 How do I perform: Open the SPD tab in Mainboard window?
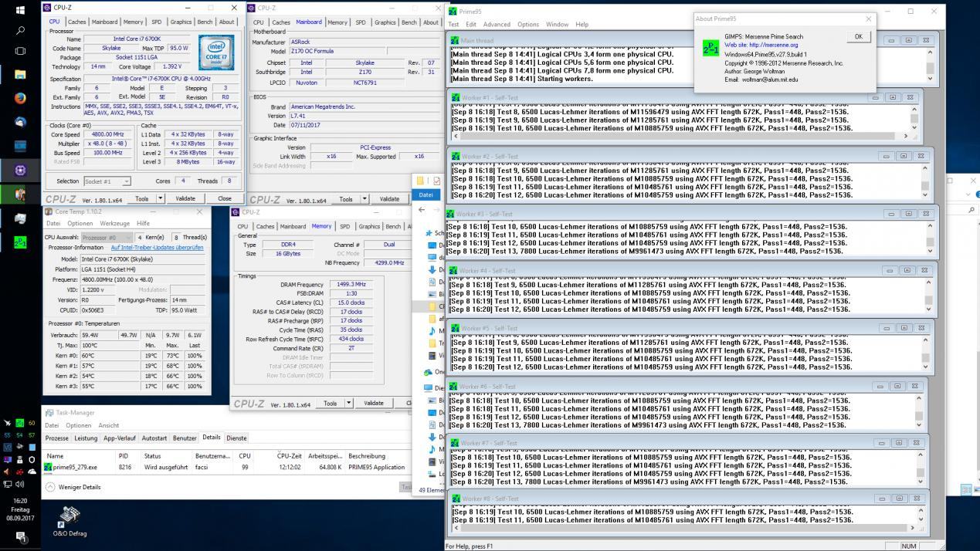(361, 22)
